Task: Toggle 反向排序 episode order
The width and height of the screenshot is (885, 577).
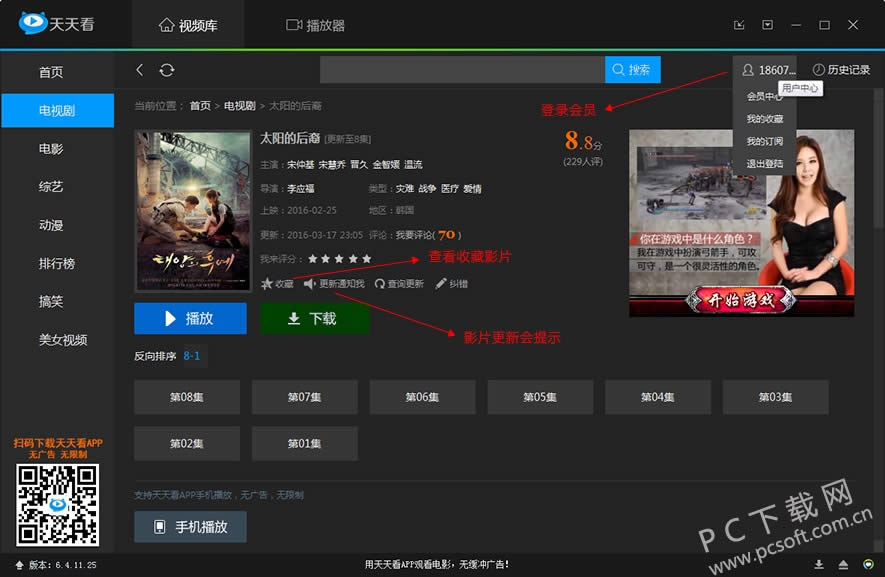Action: (x=155, y=356)
